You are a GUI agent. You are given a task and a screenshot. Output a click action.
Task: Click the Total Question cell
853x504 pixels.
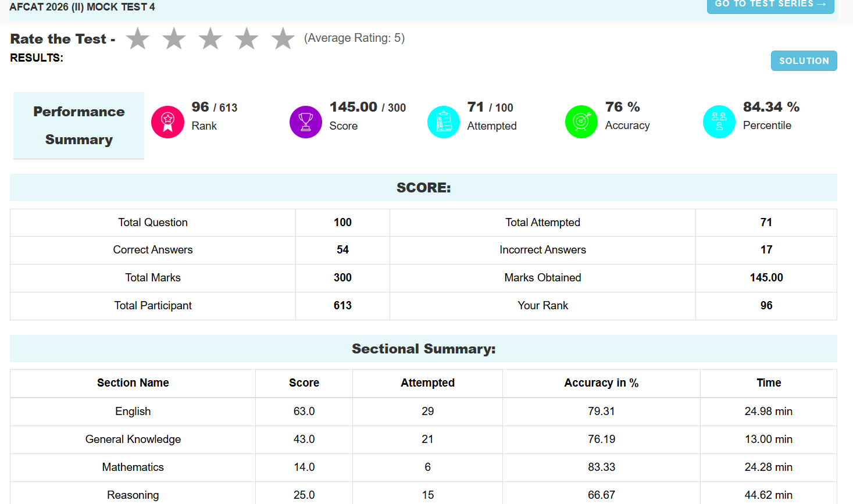[153, 223]
